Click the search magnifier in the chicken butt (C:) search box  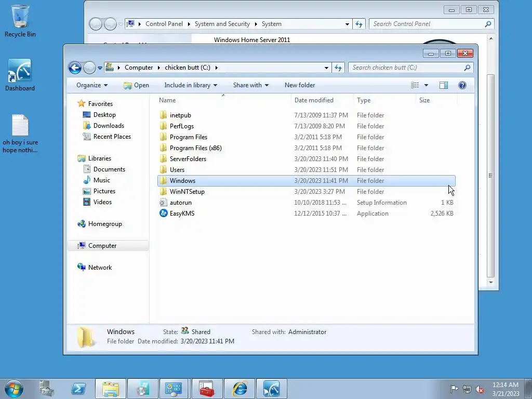pos(467,68)
